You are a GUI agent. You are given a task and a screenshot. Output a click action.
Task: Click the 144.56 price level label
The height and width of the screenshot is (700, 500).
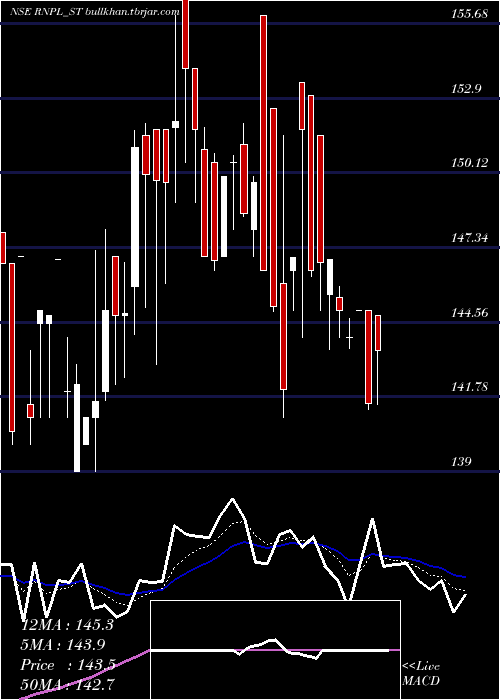click(469, 312)
